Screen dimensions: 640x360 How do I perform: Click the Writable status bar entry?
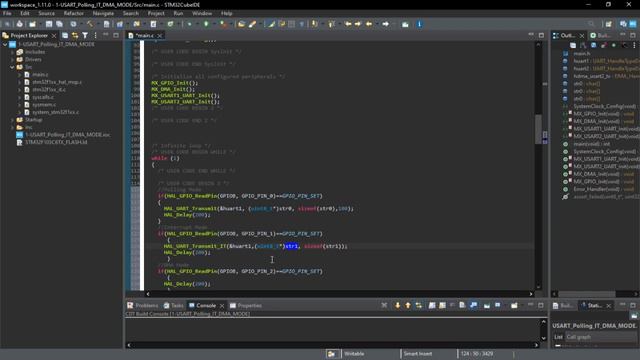354,354
